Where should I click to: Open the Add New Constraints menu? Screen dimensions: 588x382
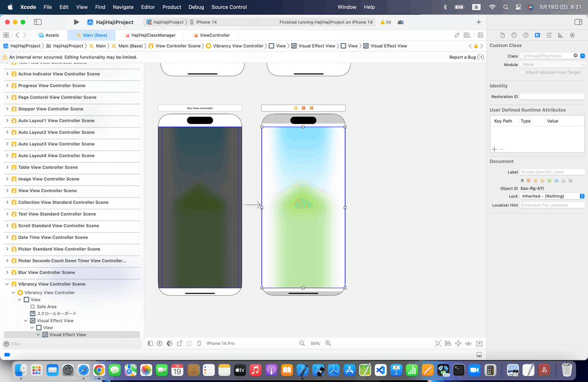pyautogui.click(x=458, y=343)
